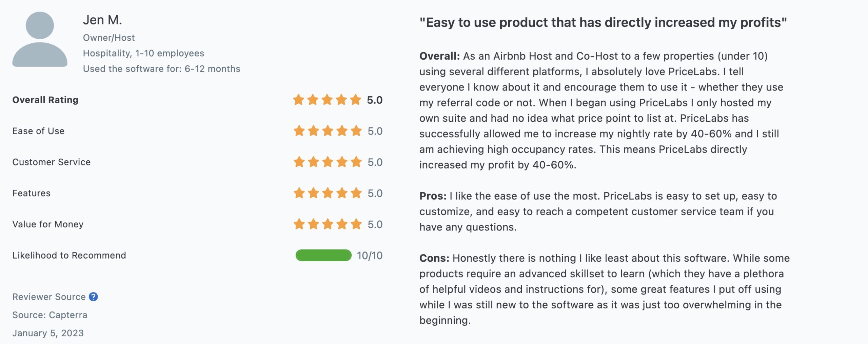
Task: Select the Overall Rating label
Action: pyautogui.click(x=45, y=100)
